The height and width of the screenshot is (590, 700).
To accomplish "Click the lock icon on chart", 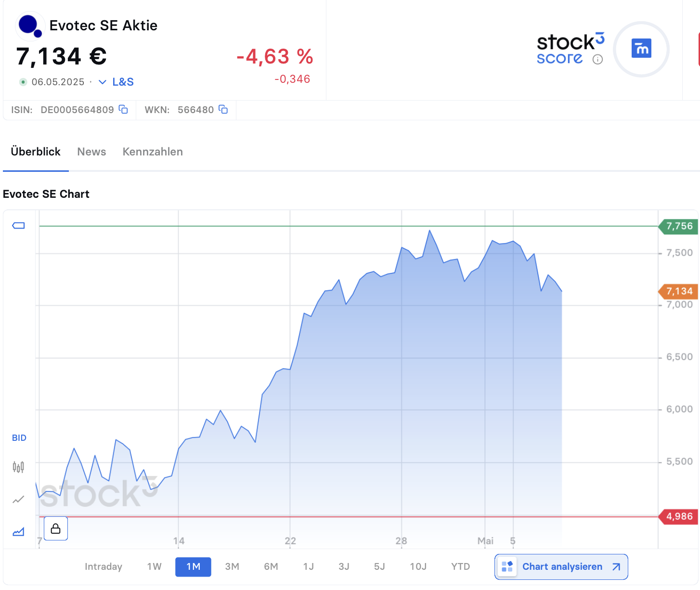I will 56,528.
